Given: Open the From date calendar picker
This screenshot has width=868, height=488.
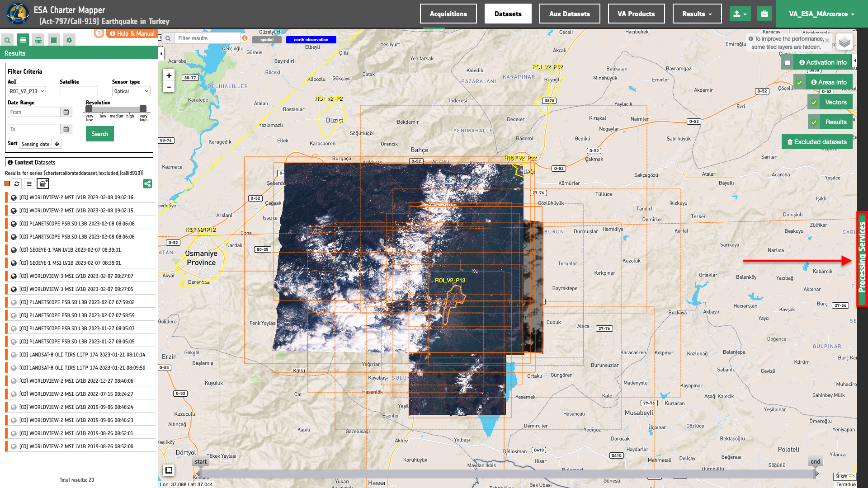Looking at the screenshot, I should 66,112.
